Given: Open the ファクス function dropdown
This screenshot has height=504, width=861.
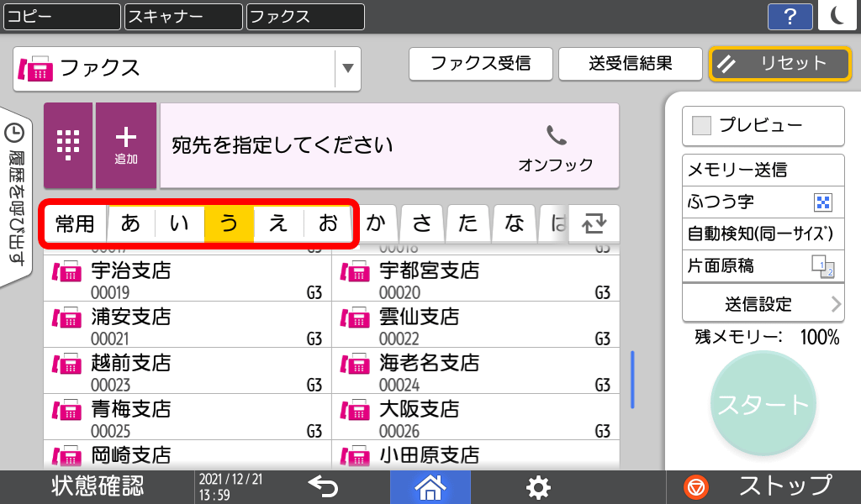Looking at the screenshot, I should (347, 69).
